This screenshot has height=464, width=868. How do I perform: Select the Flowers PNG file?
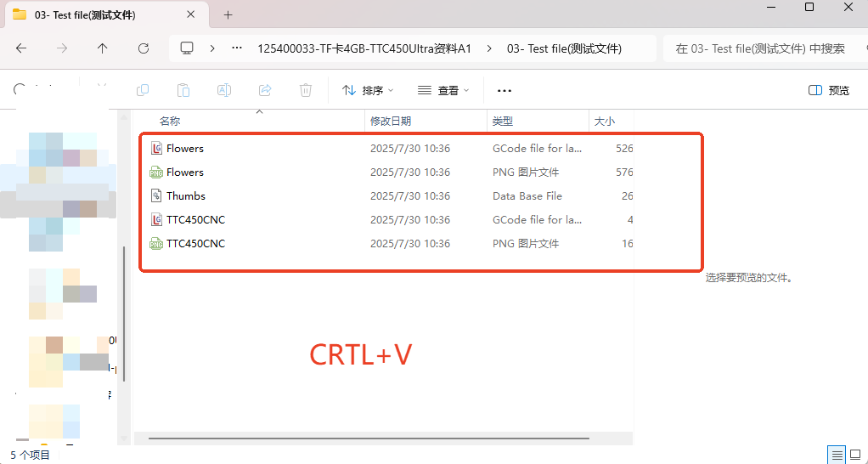coord(185,173)
